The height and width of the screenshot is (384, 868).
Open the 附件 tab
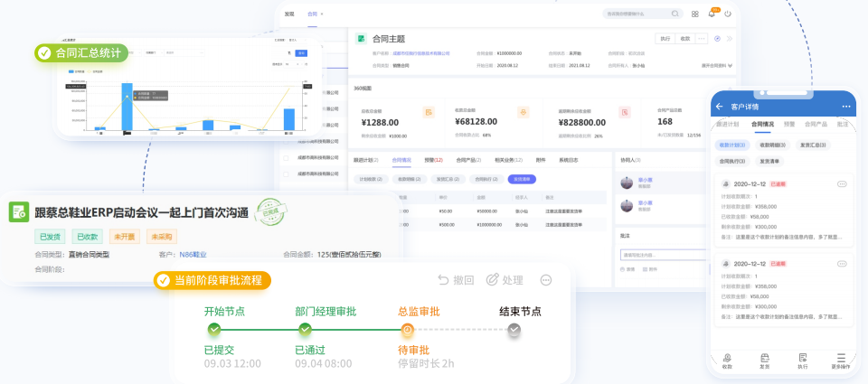coord(541,161)
